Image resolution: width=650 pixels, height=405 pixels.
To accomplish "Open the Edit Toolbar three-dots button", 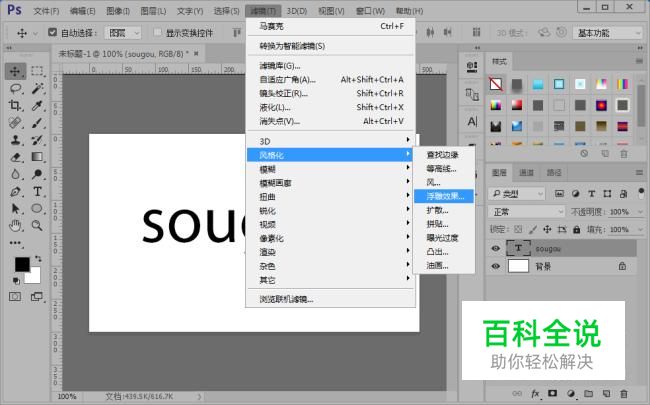I will pyautogui.click(x=15, y=243).
